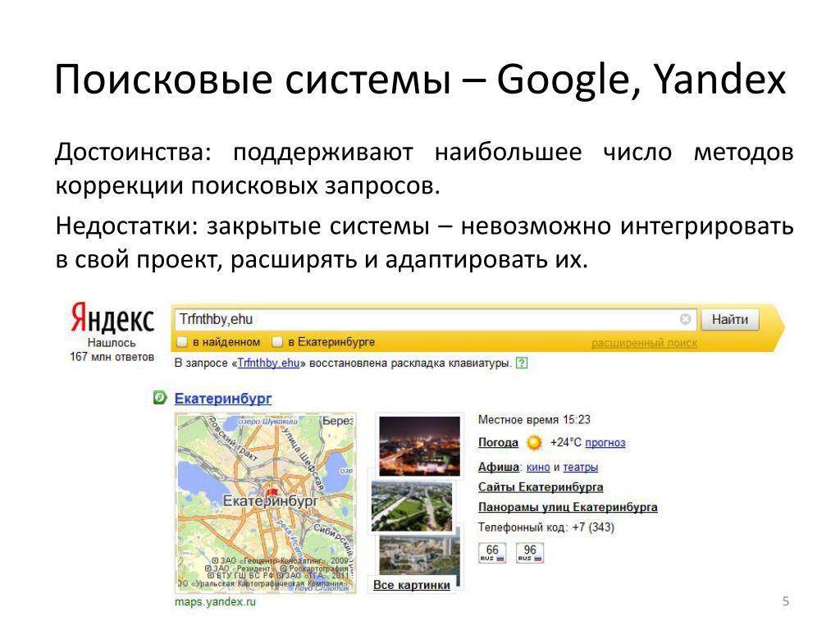Click 'Телефонный код: +7 (343)' text
Viewport: 840px width, 630px height.
point(546,527)
